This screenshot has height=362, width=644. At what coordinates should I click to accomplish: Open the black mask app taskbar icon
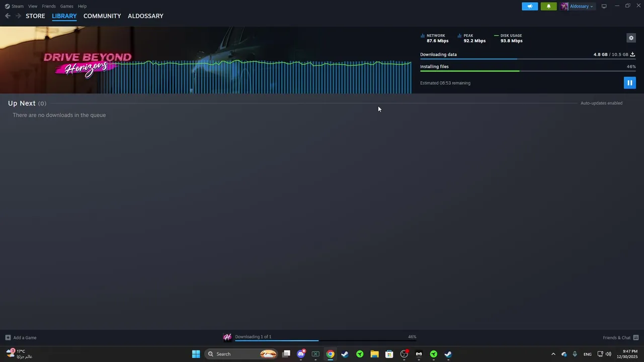tap(419, 354)
